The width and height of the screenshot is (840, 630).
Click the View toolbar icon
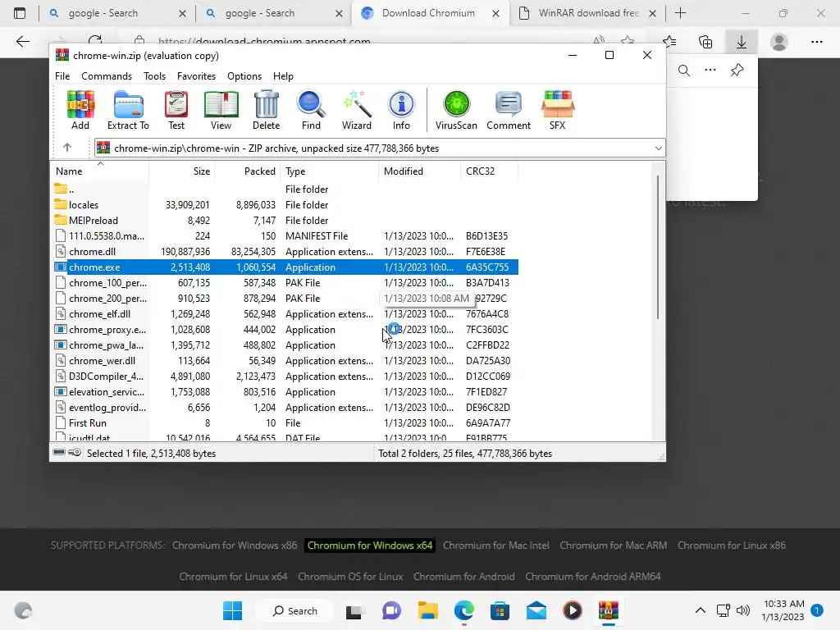[x=221, y=111]
